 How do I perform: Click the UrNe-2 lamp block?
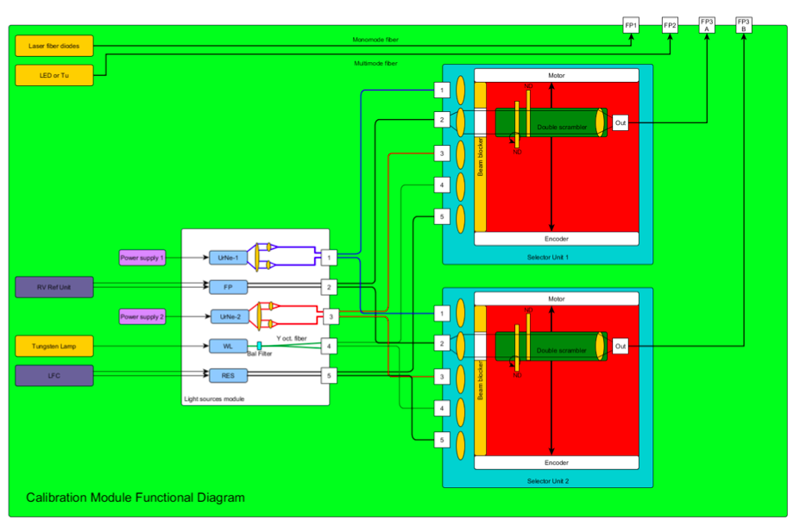pos(228,316)
